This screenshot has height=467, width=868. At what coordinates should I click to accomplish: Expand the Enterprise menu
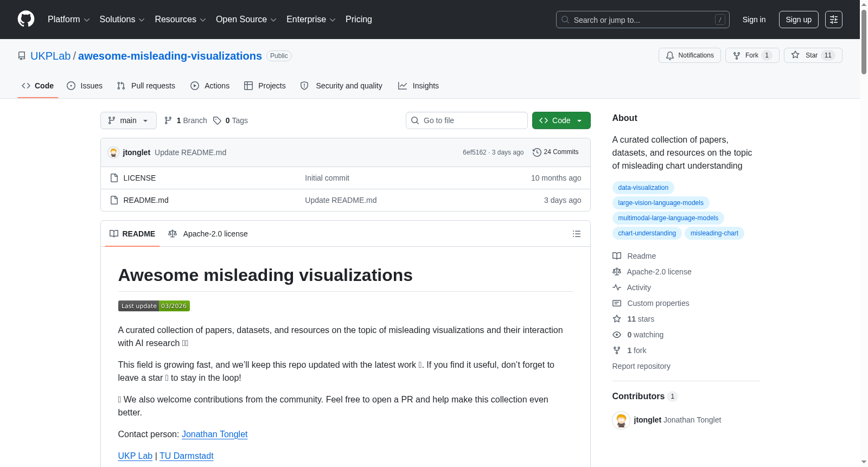point(311,20)
